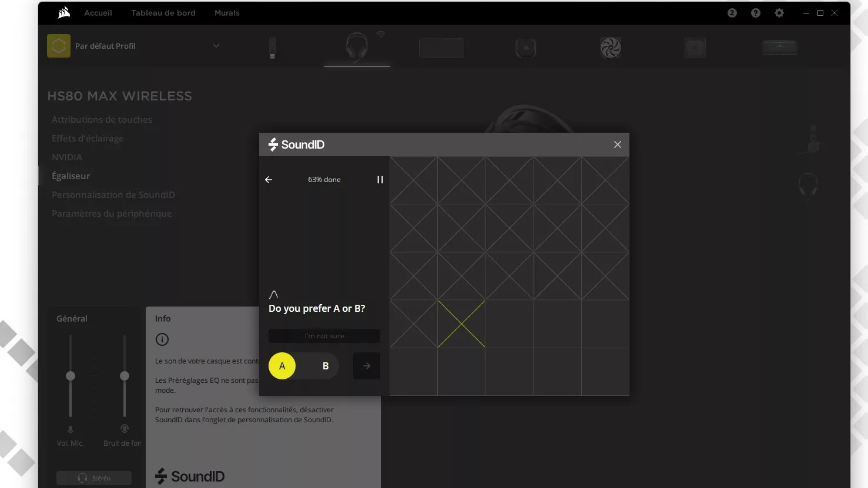Screen dimensions: 868x488
Task: Open the Murals tab
Action: [x=227, y=13]
